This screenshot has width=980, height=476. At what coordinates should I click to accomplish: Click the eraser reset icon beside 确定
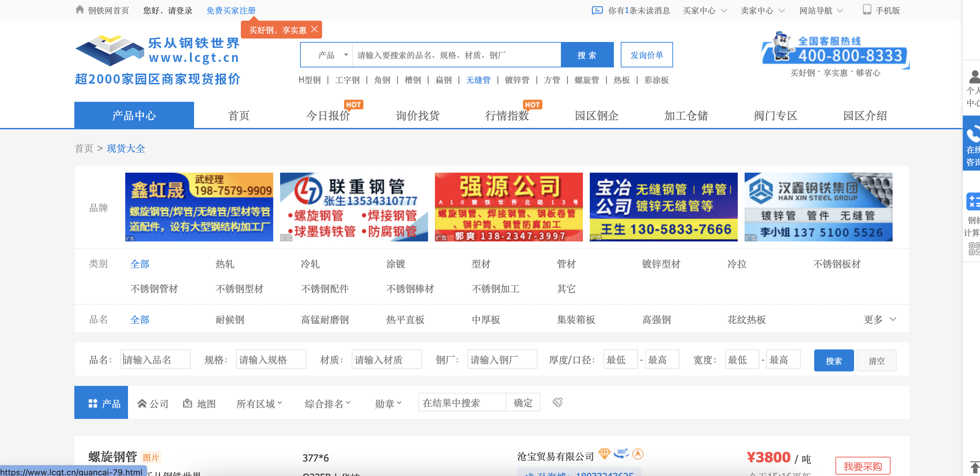(x=557, y=402)
